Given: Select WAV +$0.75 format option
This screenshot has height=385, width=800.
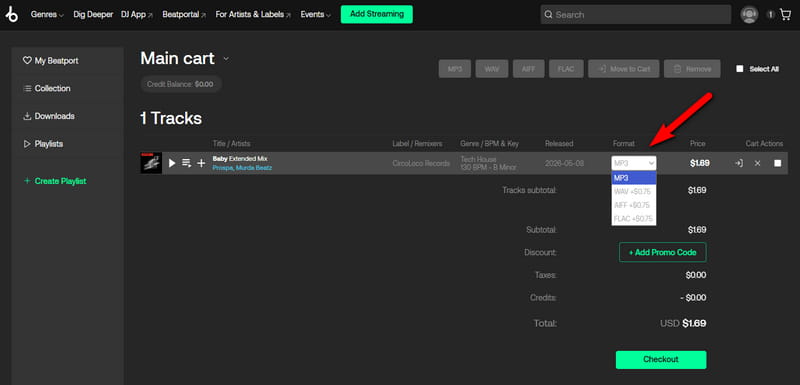Looking at the screenshot, I should [x=634, y=191].
